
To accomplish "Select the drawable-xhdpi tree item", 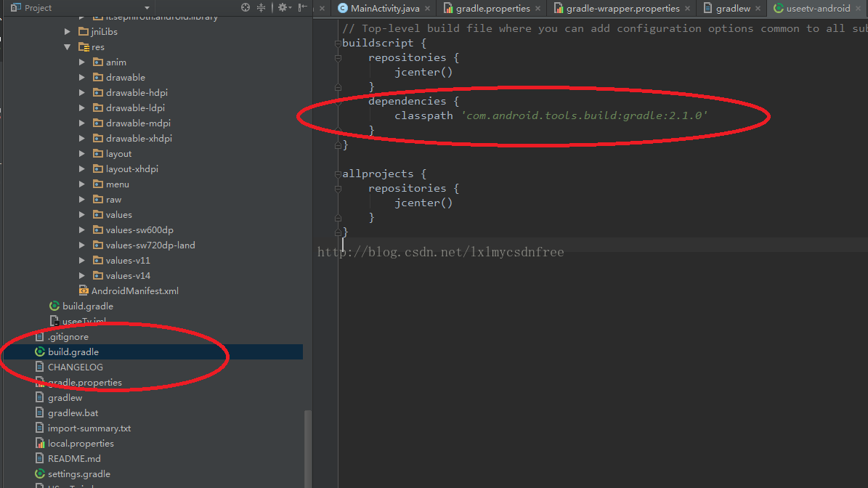I will (x=139, y=138).
